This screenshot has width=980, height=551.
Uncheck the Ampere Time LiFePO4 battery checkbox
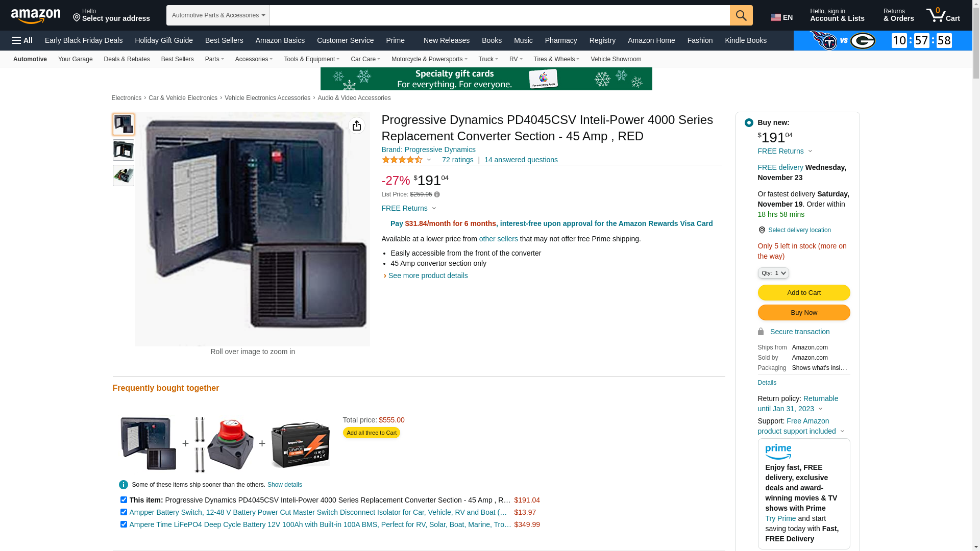click(x=124, y=524)
